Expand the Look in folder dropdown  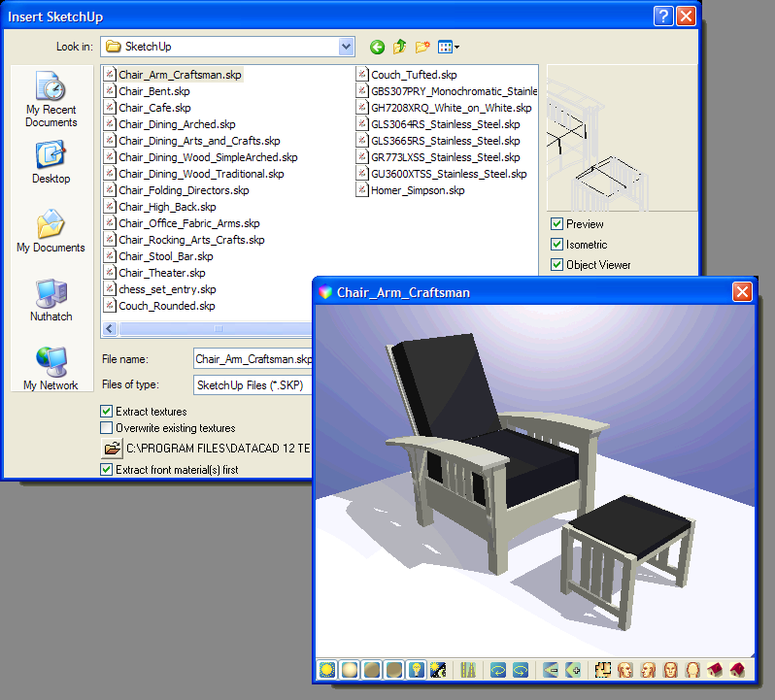pyautogui.click(x=347, y=47)
